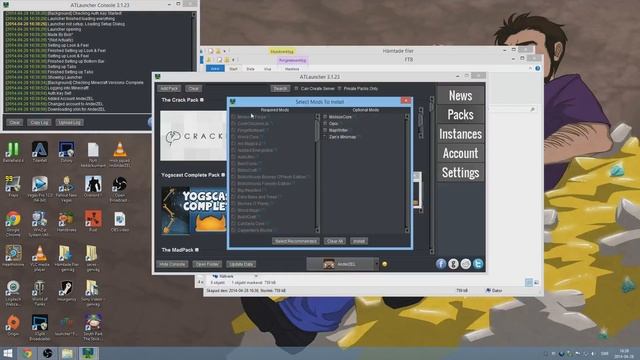Tick the MobiusCore optional mod checkbox
The width and height of the screenshot is (640, 360).
[325, 117]
